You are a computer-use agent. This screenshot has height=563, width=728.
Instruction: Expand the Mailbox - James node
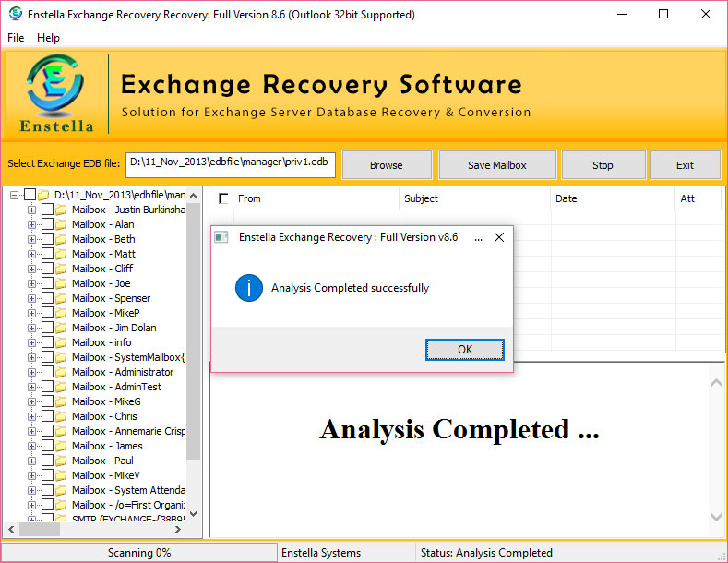(31, 447)
